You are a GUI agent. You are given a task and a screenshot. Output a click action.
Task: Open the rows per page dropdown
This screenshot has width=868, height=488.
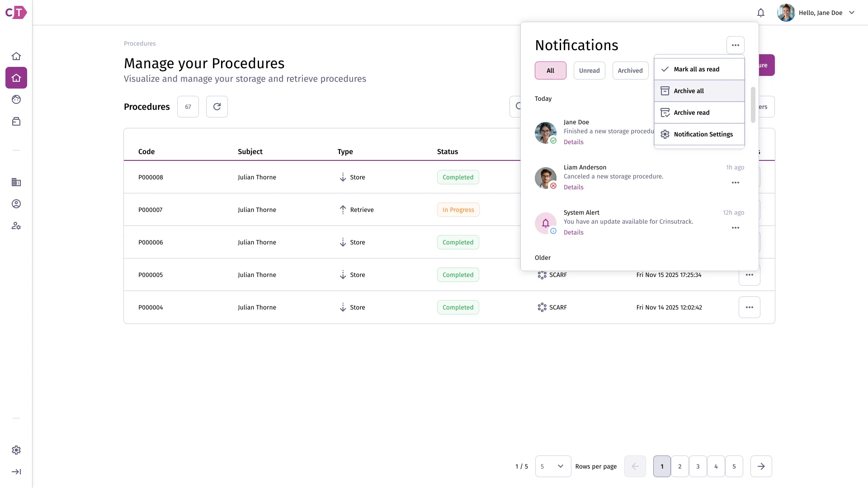[x=553, y=466]
